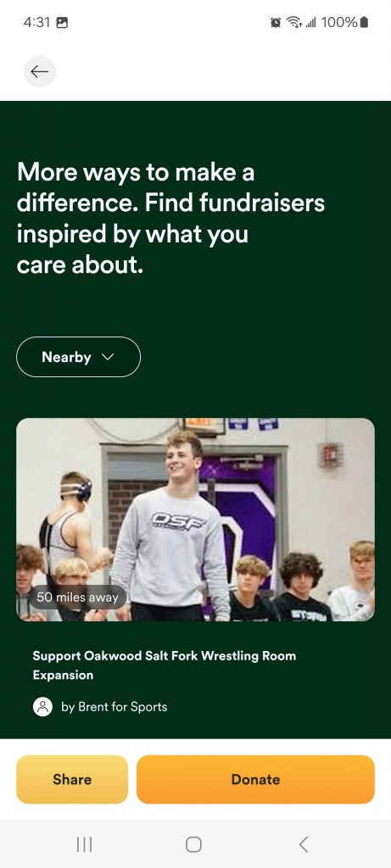Screen dimensions: 391x868
Task: Open by Brent for Sports organizer
Action: click(x=115, y=707)
